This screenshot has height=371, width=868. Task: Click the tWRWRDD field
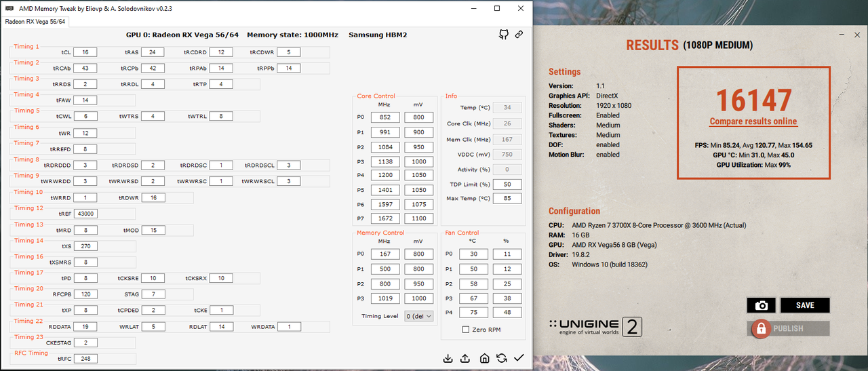tap(85, 181)
